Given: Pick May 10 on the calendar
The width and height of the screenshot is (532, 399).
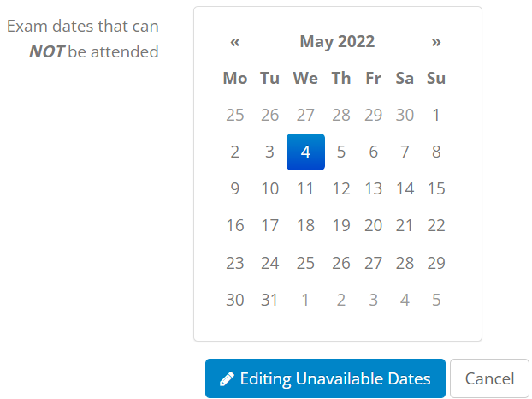Looking at the screenshot, I should (269, 189).
